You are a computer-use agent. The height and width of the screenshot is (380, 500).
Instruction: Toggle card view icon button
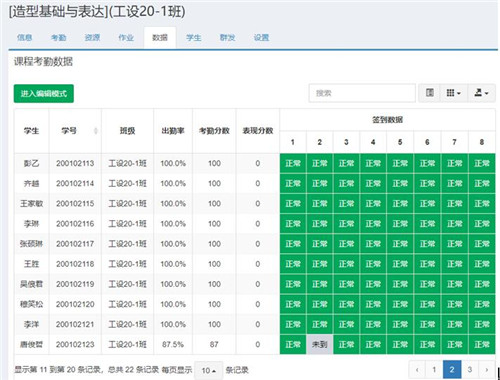pos(430,93)
